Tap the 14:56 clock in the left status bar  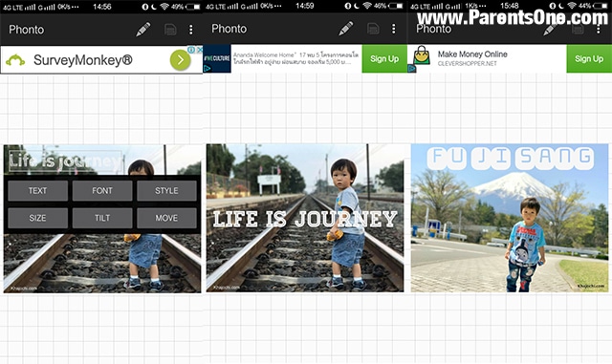tap(102, 7)
